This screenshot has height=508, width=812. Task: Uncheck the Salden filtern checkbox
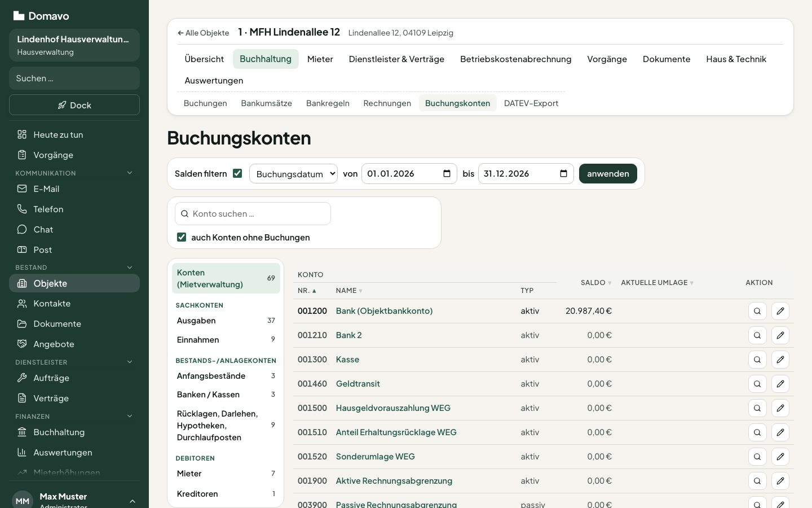[237, 173]
